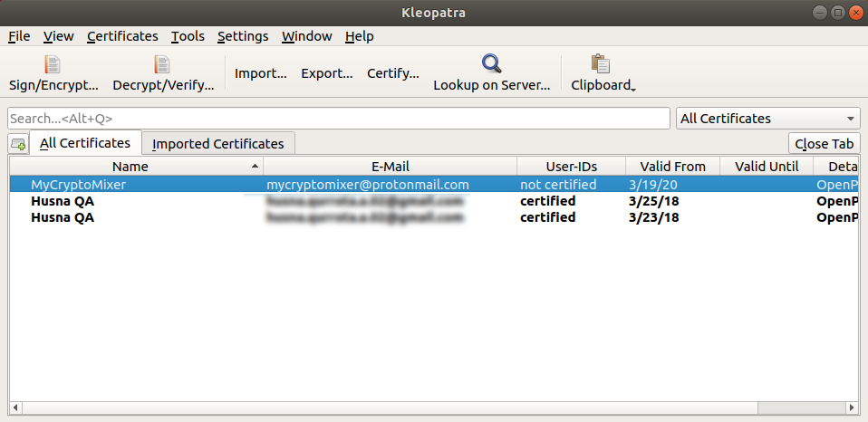
Task: Select the Husna QA row dated 3/25/18
Action: click(x=434, y=201)
